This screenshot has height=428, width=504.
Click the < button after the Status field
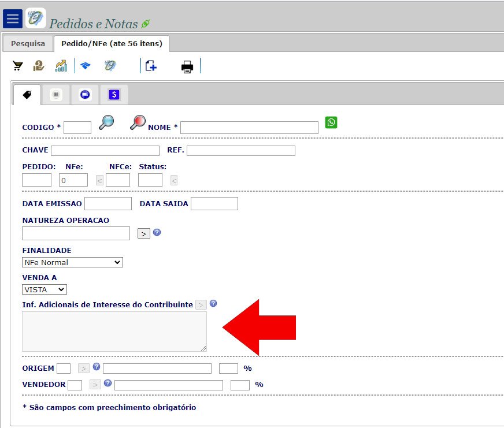click(x=174, y=180)
